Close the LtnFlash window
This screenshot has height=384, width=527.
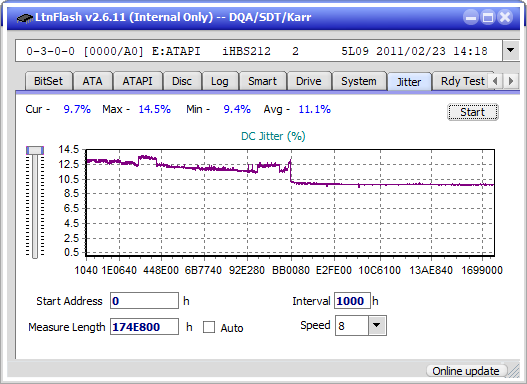(x=505, y=17)
